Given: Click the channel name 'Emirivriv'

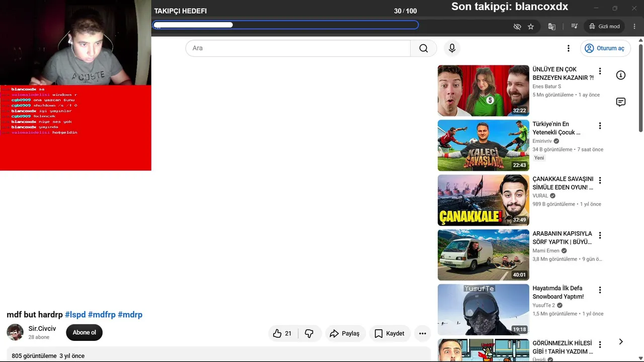Looking at the screenshot, I should (542, 141).
